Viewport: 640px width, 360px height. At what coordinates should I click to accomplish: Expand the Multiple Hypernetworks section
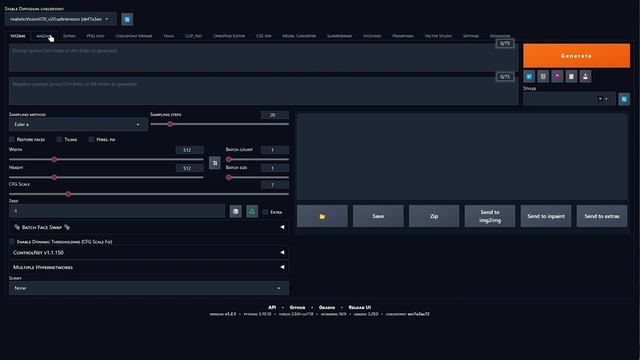[149, 267]
